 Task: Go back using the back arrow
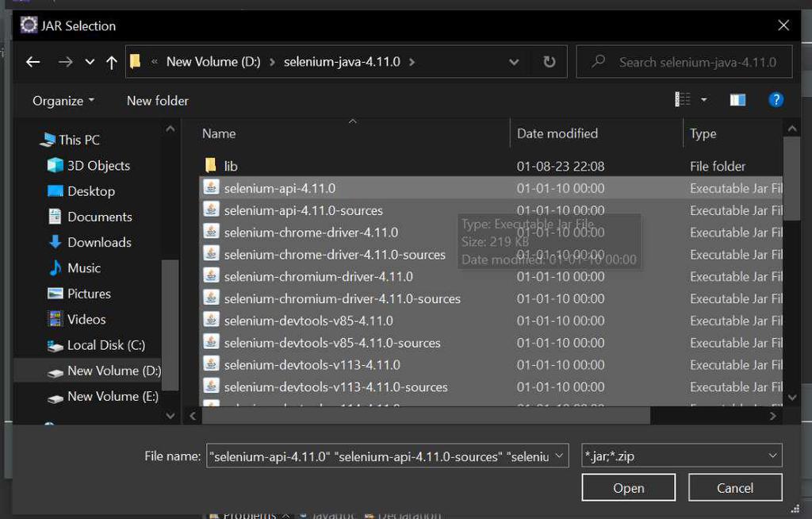[33, 62]
